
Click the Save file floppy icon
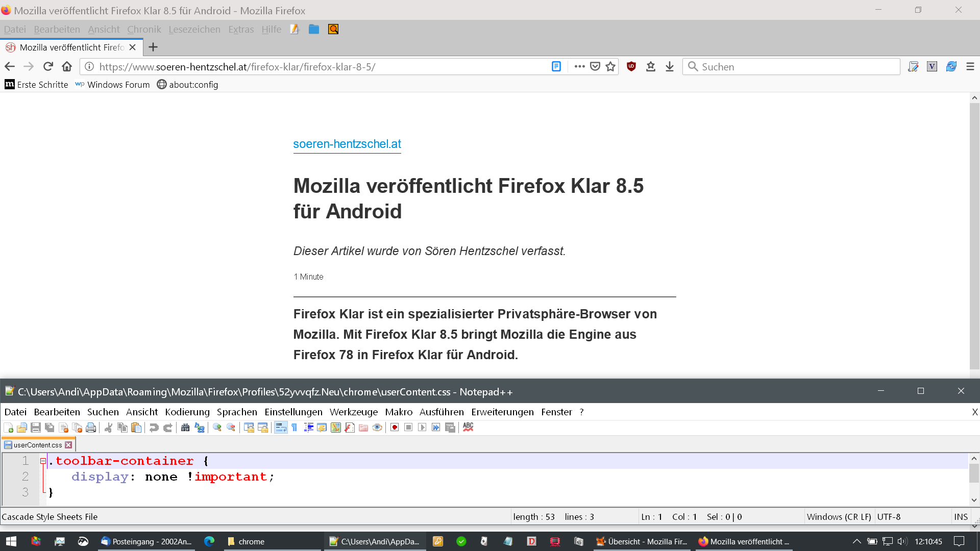[x=35, y=428]
